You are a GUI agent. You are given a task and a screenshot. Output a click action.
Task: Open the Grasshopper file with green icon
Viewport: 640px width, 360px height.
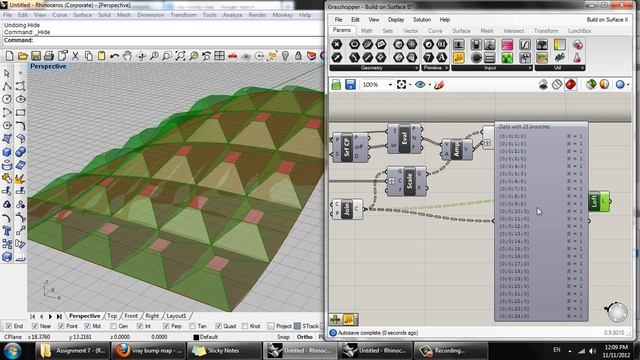[336, 84]
